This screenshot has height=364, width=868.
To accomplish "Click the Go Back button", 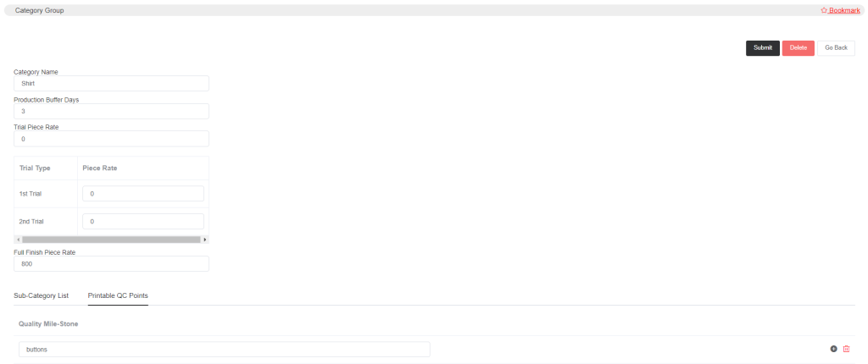I will coord(836,48).
